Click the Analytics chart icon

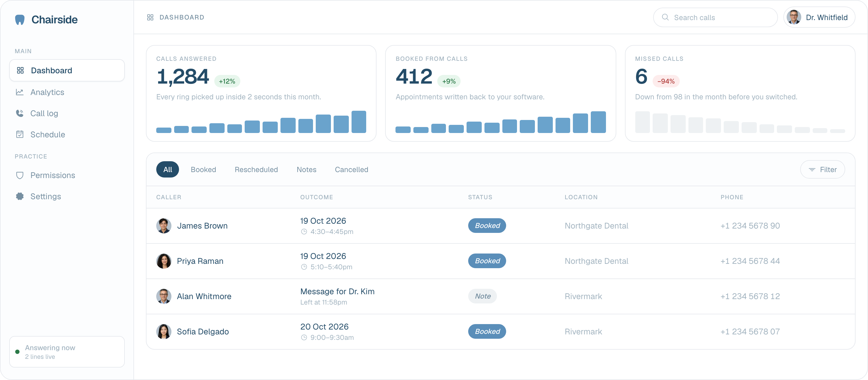point(20,92)
